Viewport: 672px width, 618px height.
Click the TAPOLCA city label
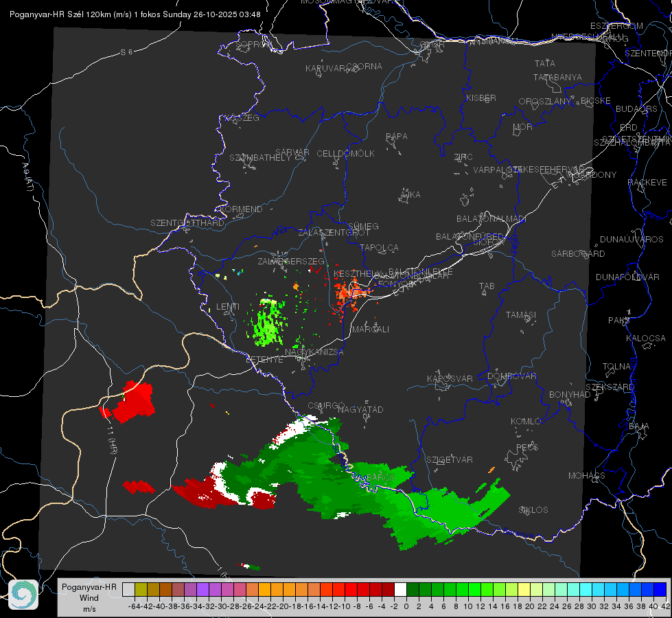(x=380, y=247)
